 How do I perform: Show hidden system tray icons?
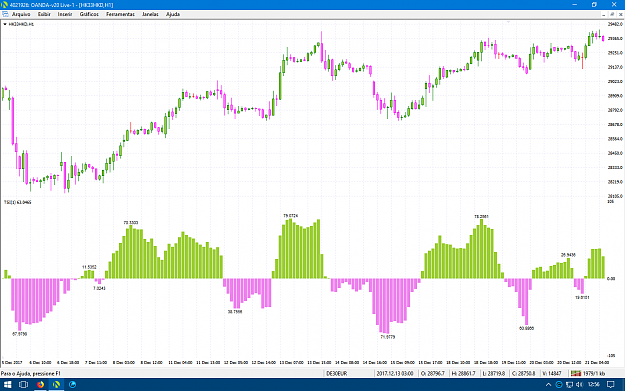pos(548,385)
